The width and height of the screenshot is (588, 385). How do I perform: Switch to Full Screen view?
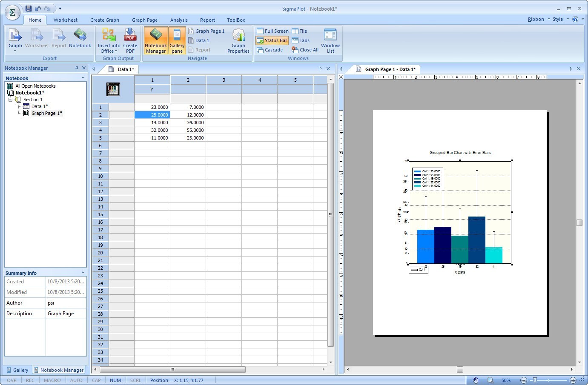272,31
